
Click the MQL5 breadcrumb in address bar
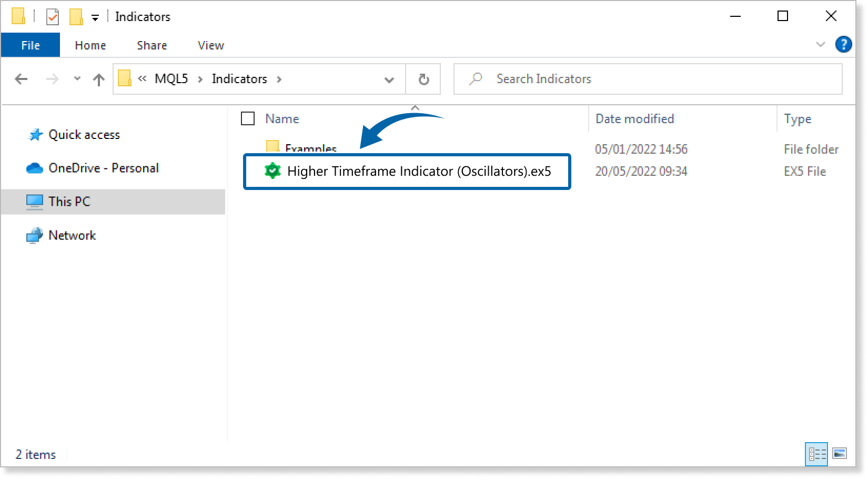click(x=171, y=79)
